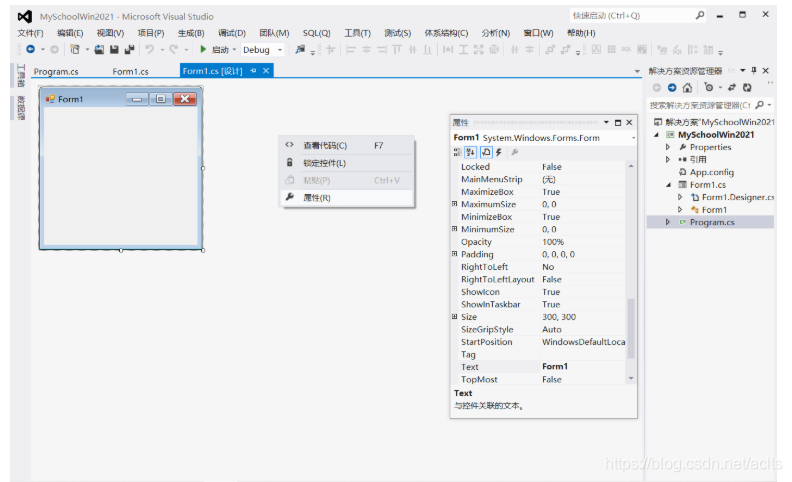Expand the Properties node in Solution Explorer
The height and width of the screenshot is (482, 792).
click(668, 147)
